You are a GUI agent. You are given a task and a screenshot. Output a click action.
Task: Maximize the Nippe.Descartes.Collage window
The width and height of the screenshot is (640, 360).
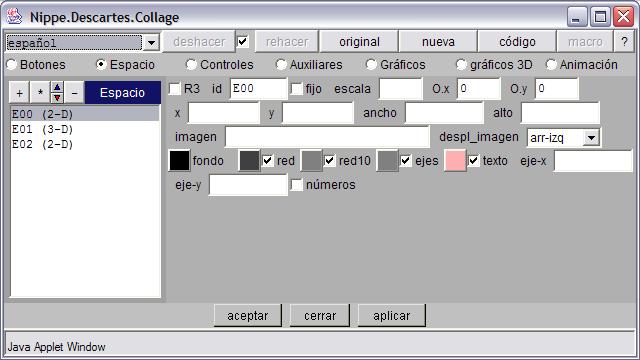tap(600, 17)
